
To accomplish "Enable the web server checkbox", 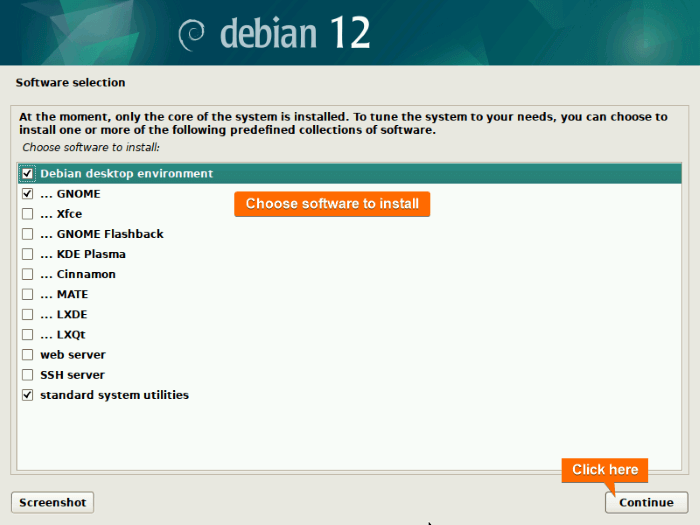I will click(x=27, y=354).
